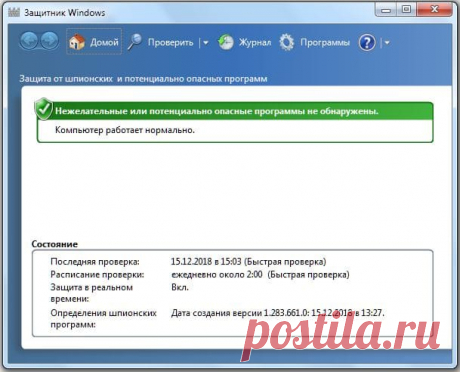Open the Журнал history view
460x372 pixels.
pyautogui.click(x=255, y=43)
